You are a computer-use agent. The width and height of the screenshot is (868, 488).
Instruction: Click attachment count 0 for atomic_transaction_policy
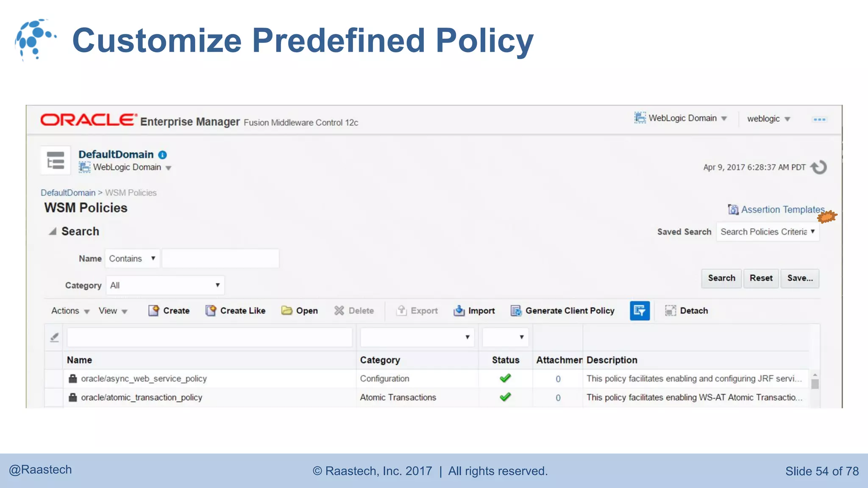[x=558, y=398]
